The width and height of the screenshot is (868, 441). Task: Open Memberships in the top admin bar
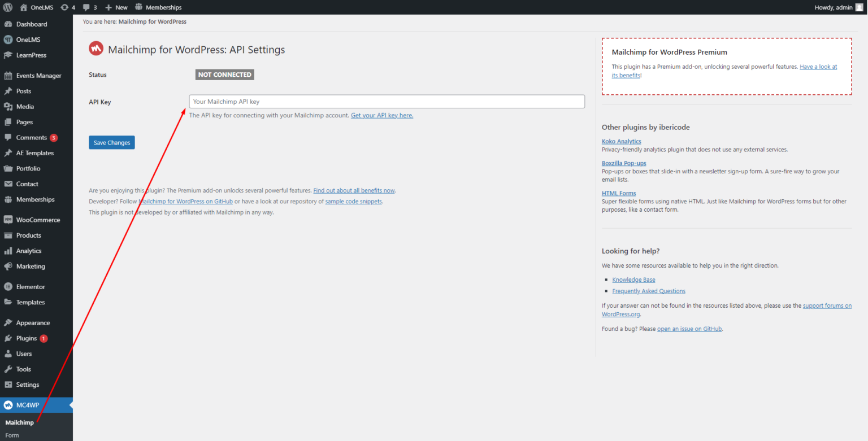[158, 7]
